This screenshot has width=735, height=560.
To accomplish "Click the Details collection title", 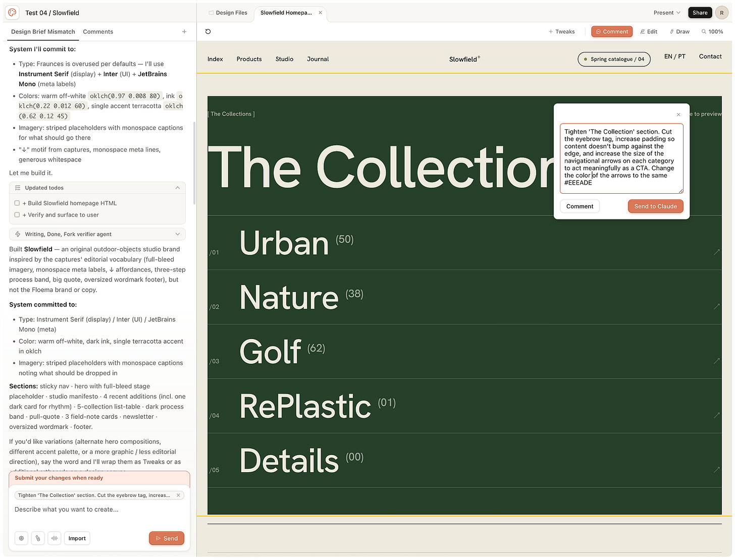I will [x=289, y=461].
